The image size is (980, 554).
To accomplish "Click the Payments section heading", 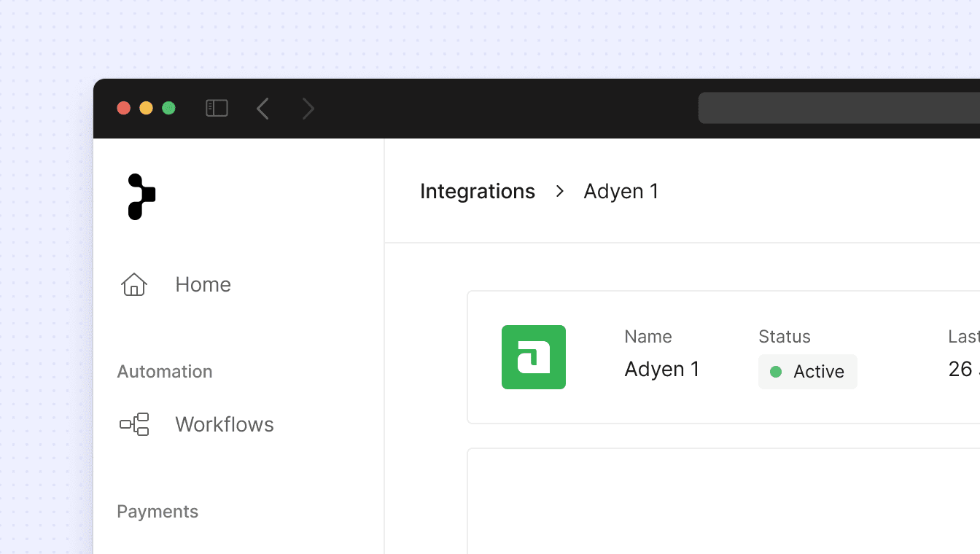I will pyautogui.click(x=157, y=512).
